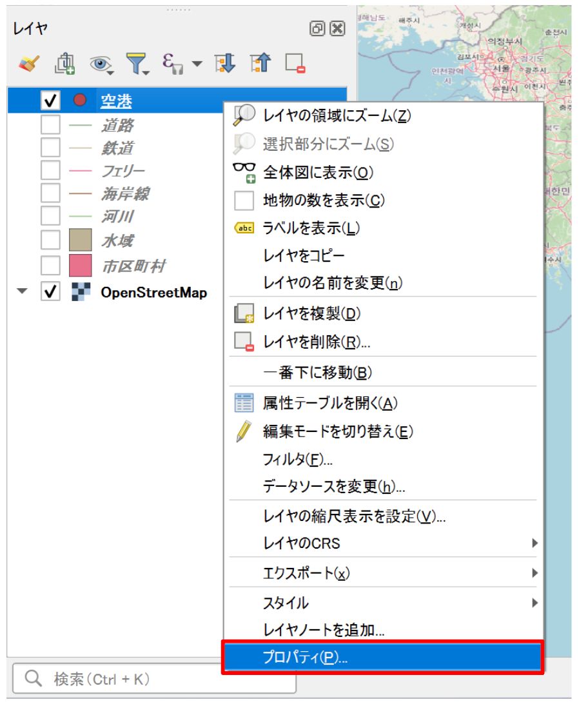The height and width of the screenshot is (704, 588).
Task: Toggle 地物の数を表示 checkbox in menu
Action: pyautogui.click(x=244, y=200)
